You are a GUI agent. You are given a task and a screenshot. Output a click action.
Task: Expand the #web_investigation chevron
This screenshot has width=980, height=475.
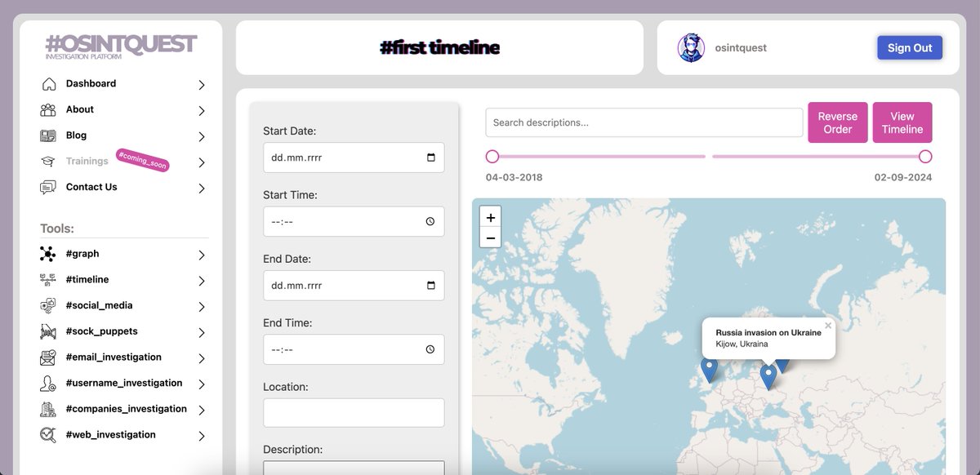[x=202, y=436]
